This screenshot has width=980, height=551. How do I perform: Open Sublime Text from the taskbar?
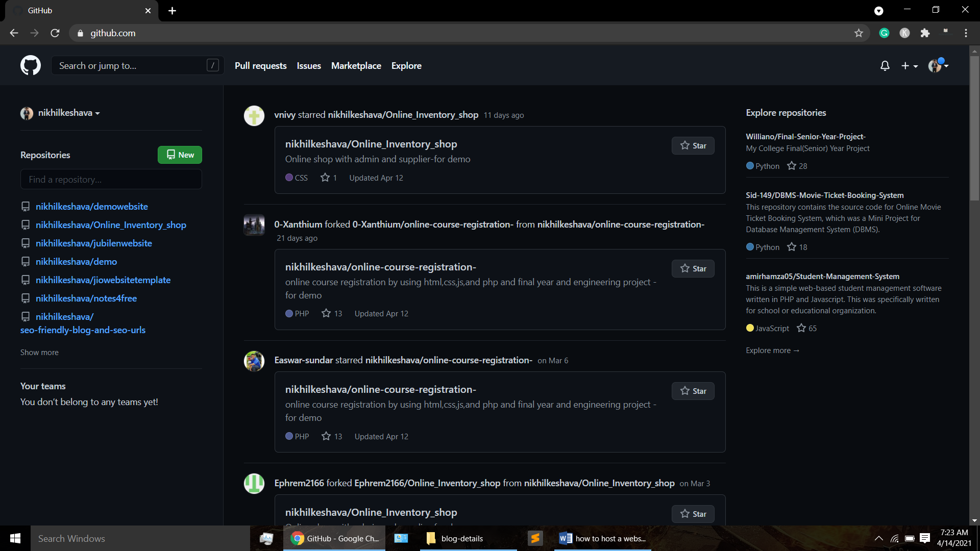coord(535,538)
